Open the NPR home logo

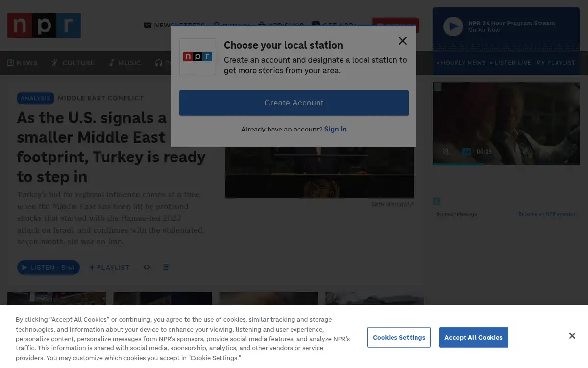tap(44, 26)
